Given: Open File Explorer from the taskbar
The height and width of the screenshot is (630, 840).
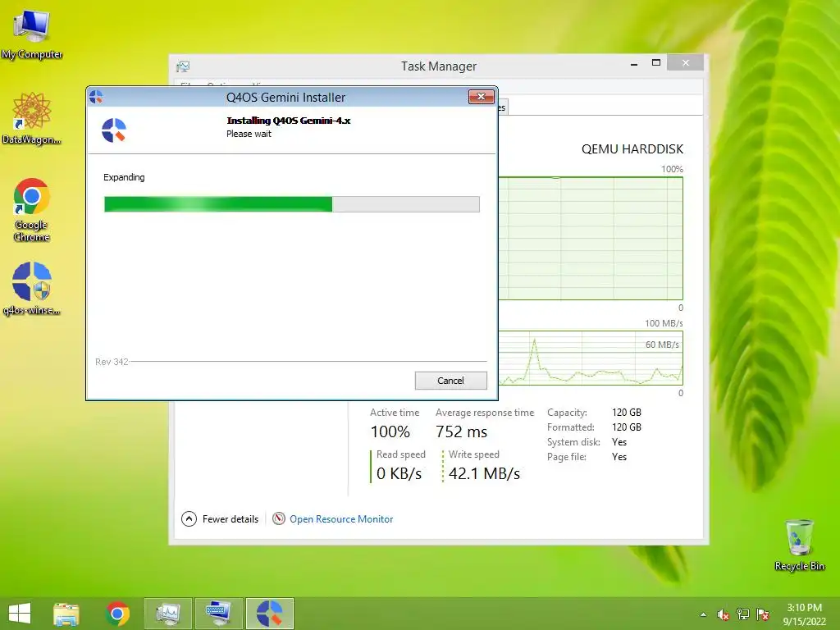Looking at the screenshot, I should point(66,614).
